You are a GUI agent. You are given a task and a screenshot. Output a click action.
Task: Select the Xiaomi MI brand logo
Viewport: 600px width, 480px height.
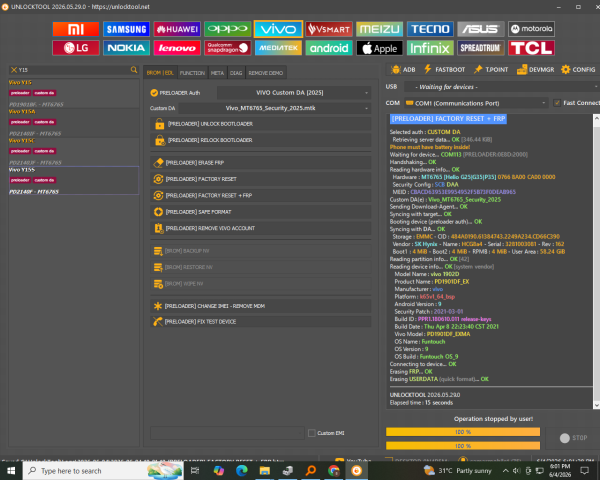coord(76,29)
